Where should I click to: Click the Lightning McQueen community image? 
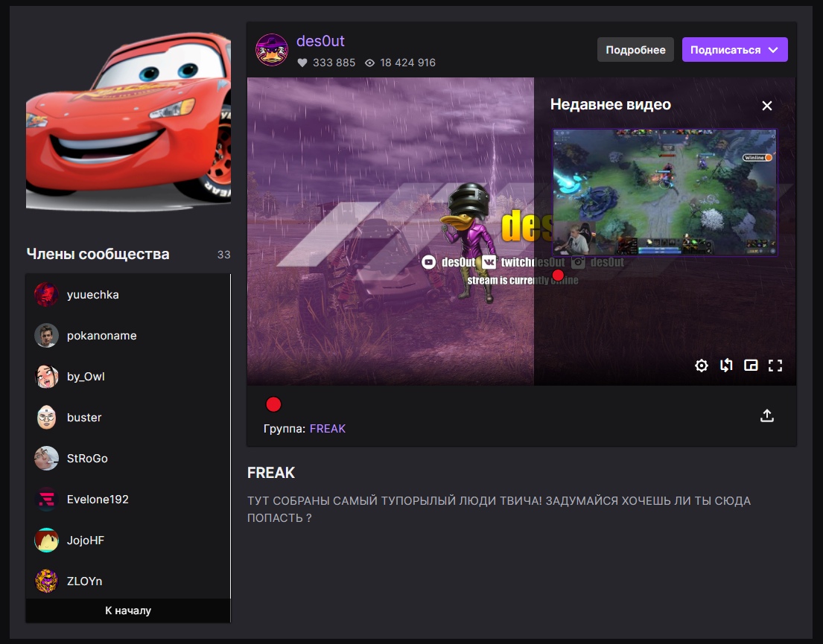click(129, 121)
